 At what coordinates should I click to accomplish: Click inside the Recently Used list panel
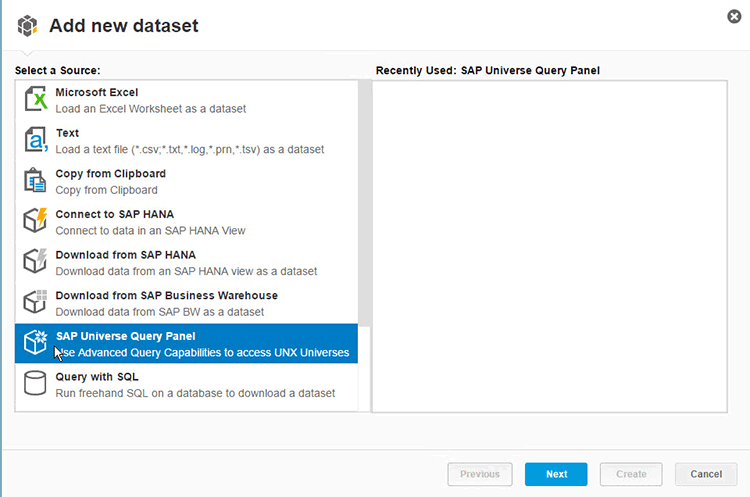tap(550, 245)
